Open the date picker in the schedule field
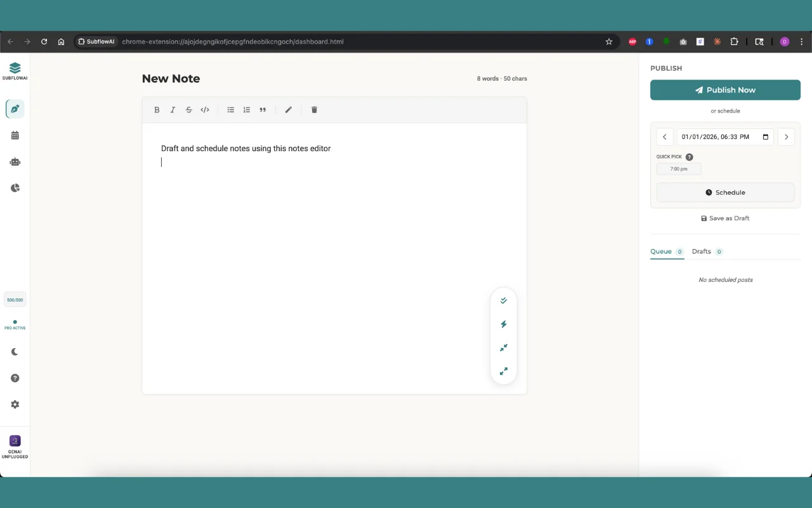 [x=765, y=137]
